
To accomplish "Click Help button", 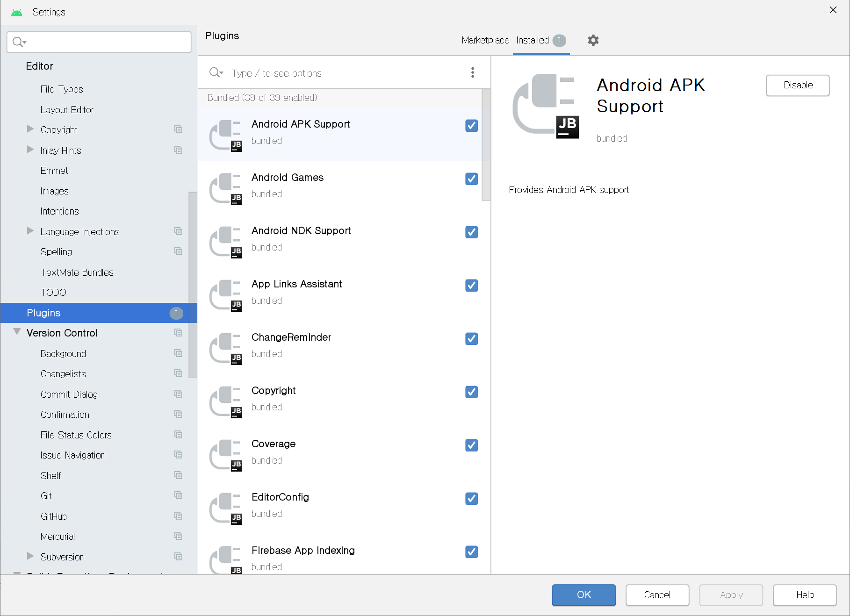I will [805, 595].
